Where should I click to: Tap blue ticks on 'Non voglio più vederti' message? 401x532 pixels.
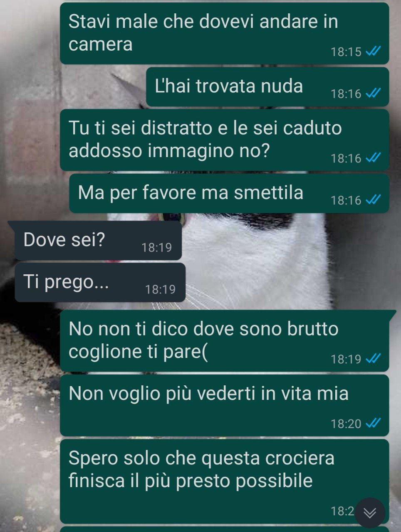pos(373,423)
